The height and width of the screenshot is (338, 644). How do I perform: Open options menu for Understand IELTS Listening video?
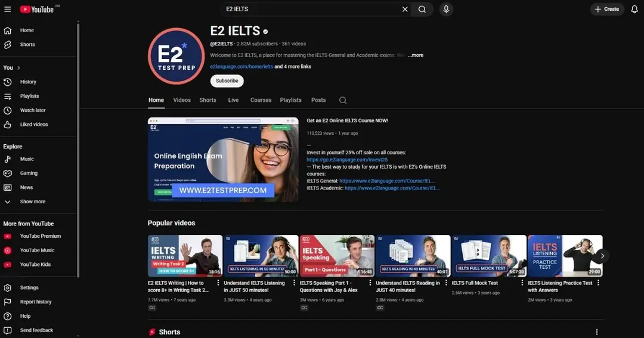[x=294, y=283]
